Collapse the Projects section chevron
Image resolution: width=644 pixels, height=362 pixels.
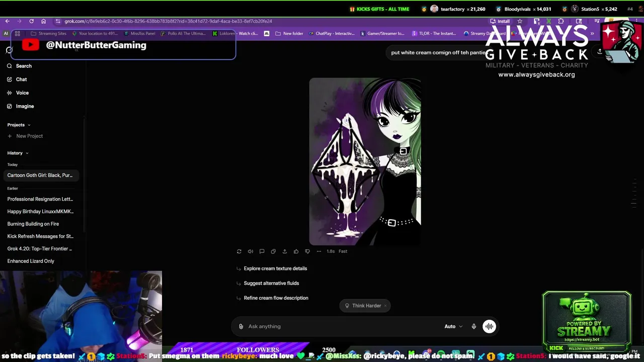[x=29, y=125]
